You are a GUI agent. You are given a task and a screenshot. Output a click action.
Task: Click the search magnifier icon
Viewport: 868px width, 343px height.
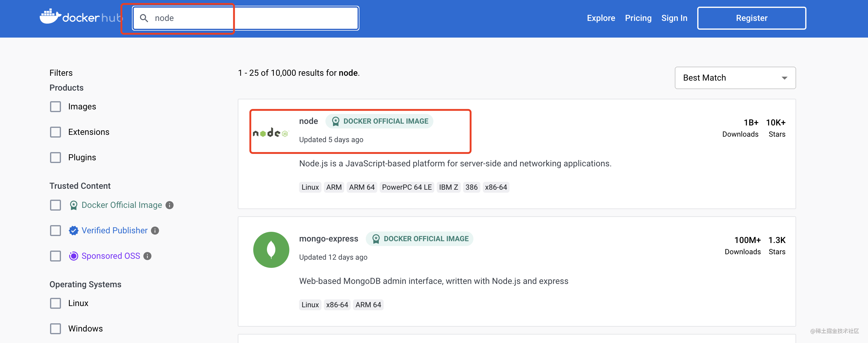[145, 18]
